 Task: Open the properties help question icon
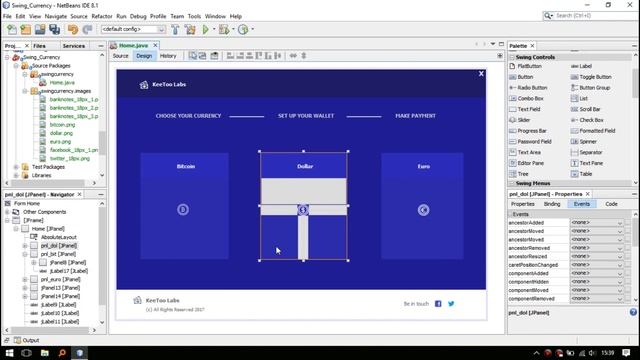point(633,312)
